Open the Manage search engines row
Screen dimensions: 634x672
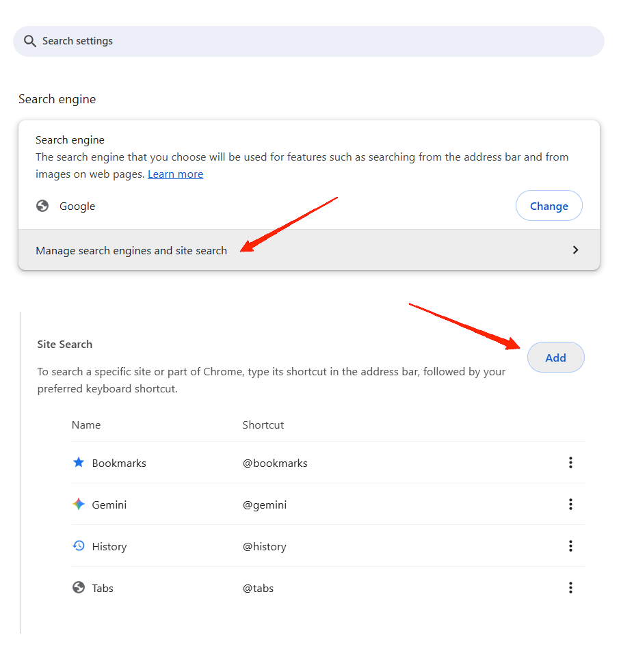(x=308, y=250)
